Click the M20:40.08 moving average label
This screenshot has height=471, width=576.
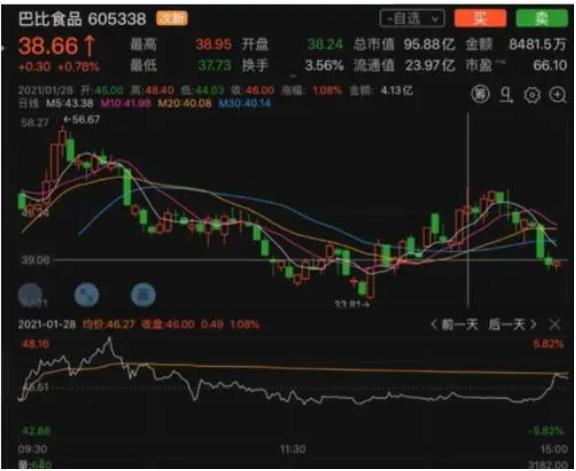click(x=185, y=103)
